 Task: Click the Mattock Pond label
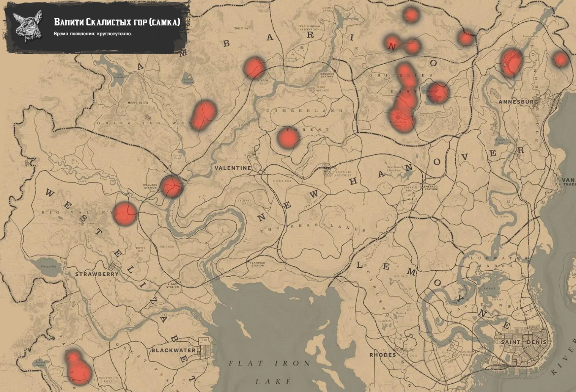pos(401,315)
